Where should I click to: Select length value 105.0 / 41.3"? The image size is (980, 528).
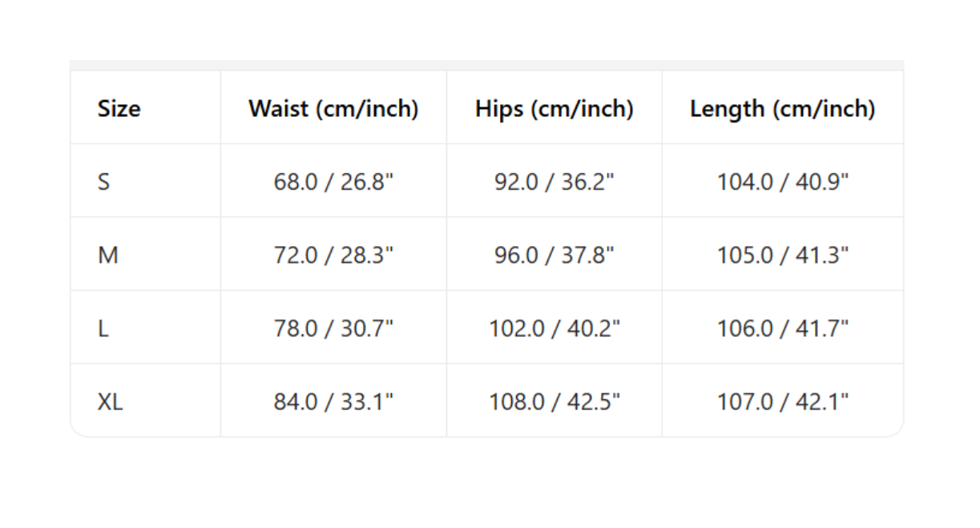coord(782,256)
